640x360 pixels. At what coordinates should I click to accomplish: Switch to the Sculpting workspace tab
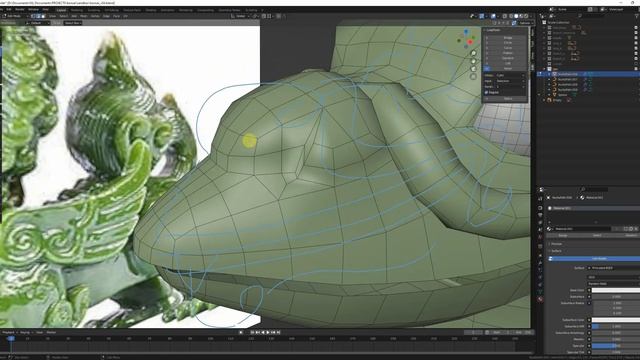click(93, 10)
